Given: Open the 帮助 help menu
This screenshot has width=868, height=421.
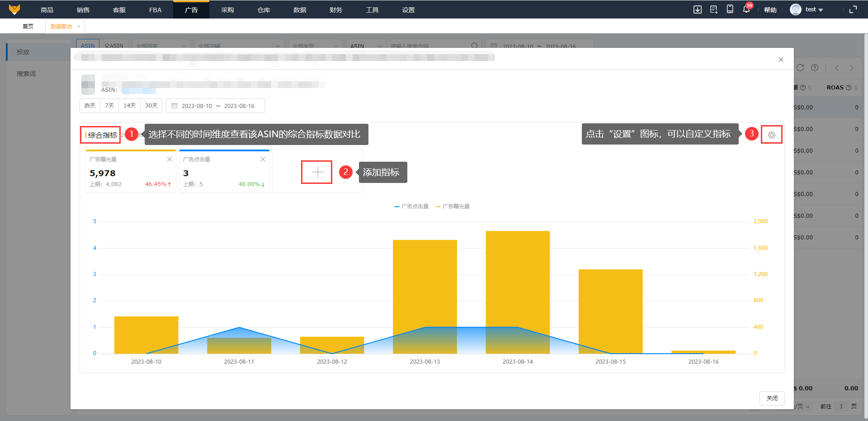Looking at the screenshot, I should pos(770,9).
